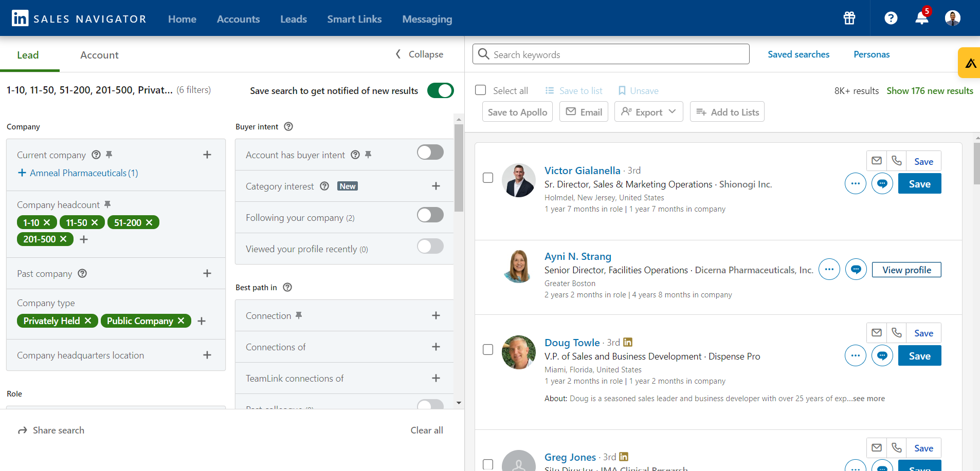Click the email icon for Doug Towle
The image size is (980, 471).
click(x=877, y=333)
